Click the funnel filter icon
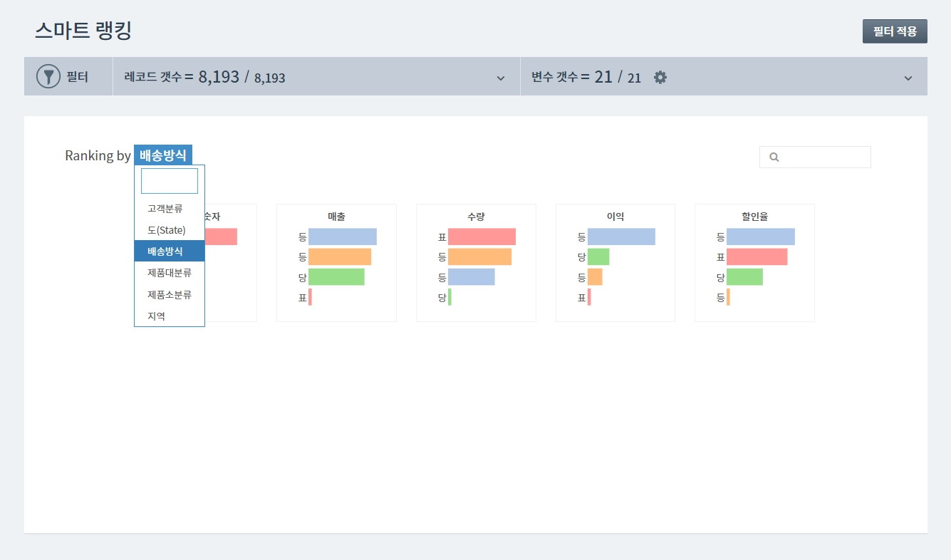This screenshot has width=951, height=560. pos(48,76)
